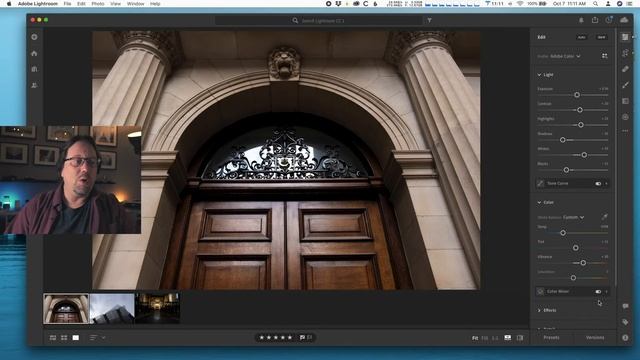Select the grey building filmstrip thumbnail
The image size is (640, 360).
[x=112, y=308]
